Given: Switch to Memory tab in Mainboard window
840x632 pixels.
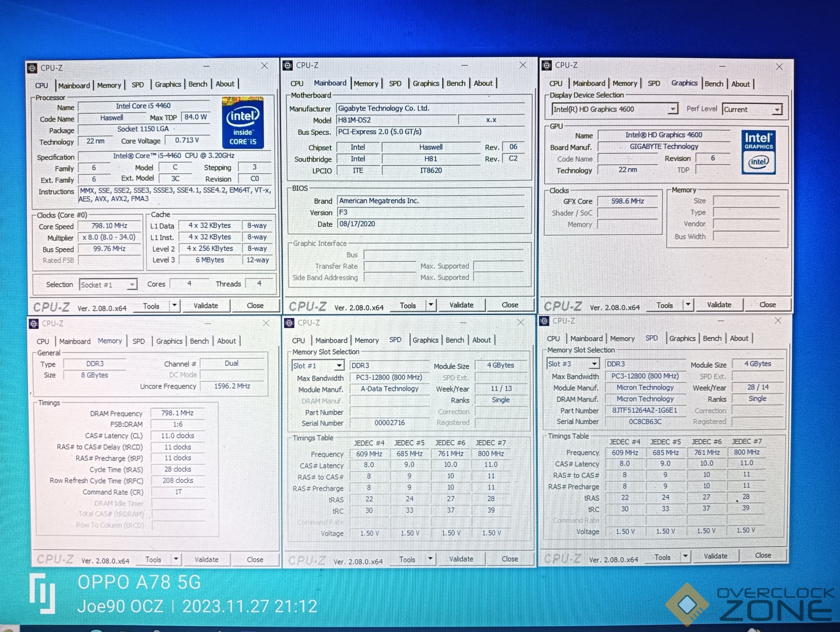Looking at the screenshot, I should pyautogui.click(x=366, y=83).
